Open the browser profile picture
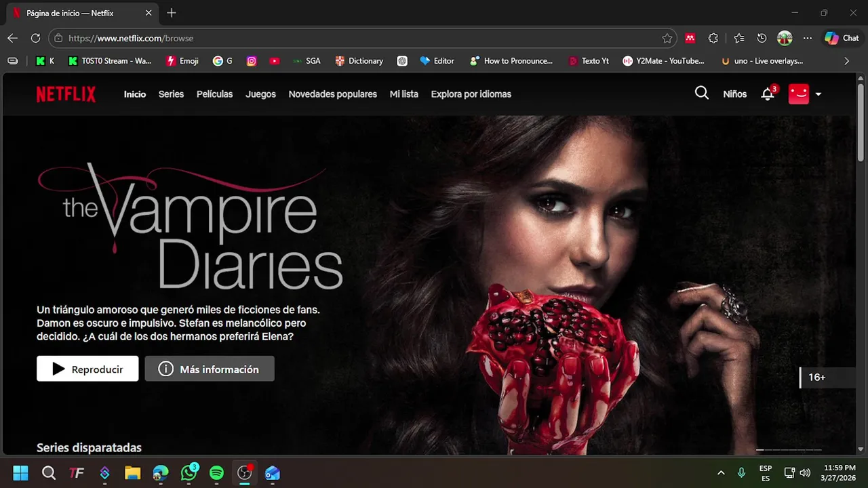Screen dimensions: 868x488 785,39
